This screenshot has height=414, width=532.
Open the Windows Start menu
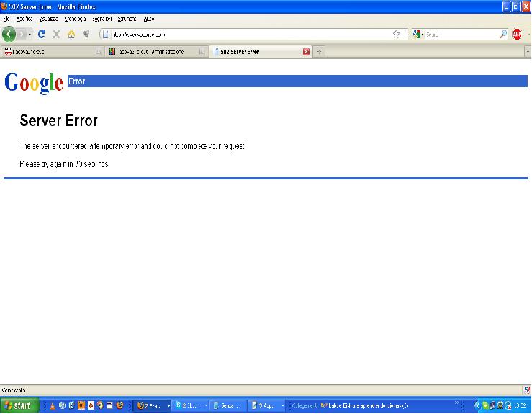tap(19, 405)
